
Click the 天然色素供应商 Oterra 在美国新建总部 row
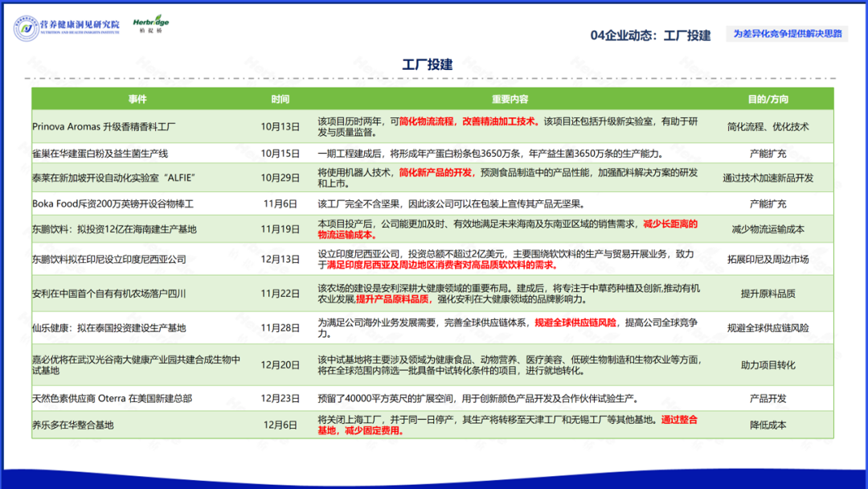pyautogui.click(x=112, y=398)
